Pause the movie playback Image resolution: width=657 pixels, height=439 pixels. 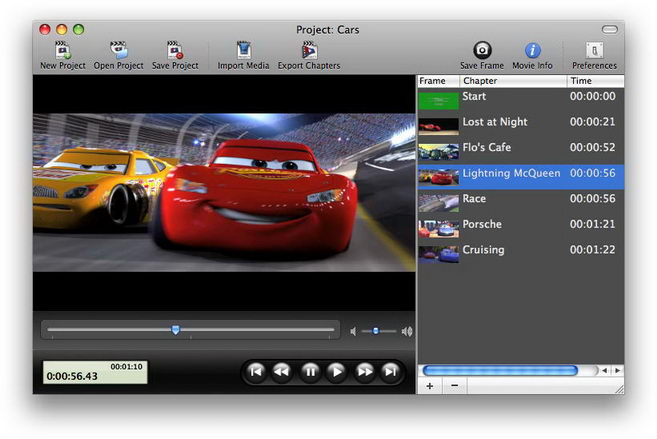[x=310, y=372]
